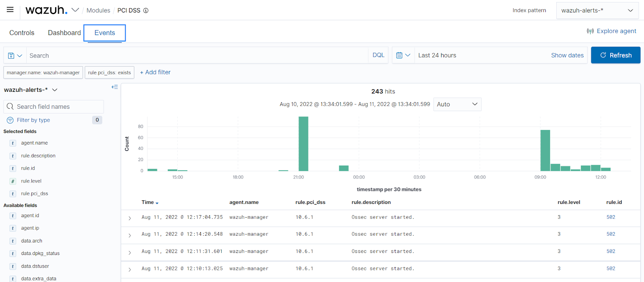
Task: Click the number type icon beside rule.level
Action: (x=13, y=181)
